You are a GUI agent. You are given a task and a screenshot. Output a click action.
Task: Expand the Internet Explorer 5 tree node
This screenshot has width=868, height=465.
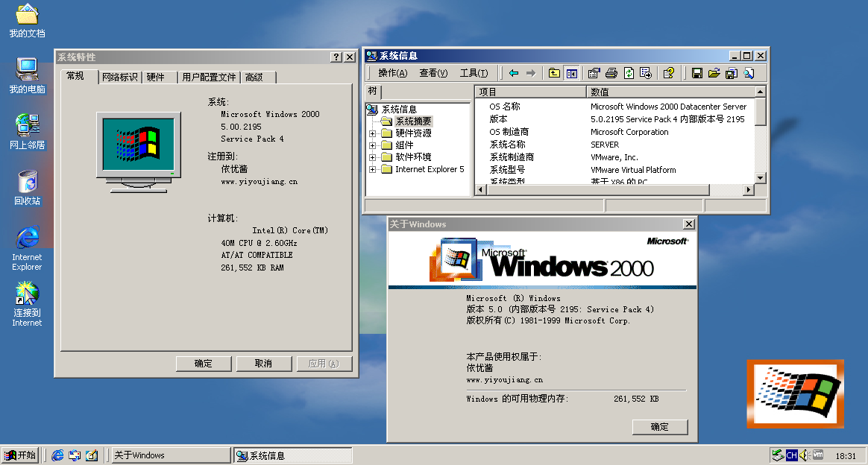(373, 170)
